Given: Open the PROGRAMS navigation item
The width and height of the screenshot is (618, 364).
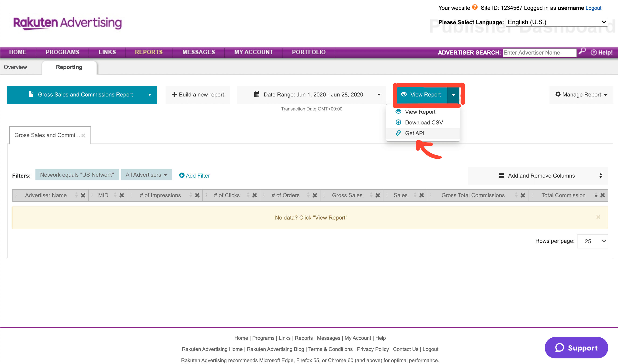Looking at the screenshot, I should [62, 52].
